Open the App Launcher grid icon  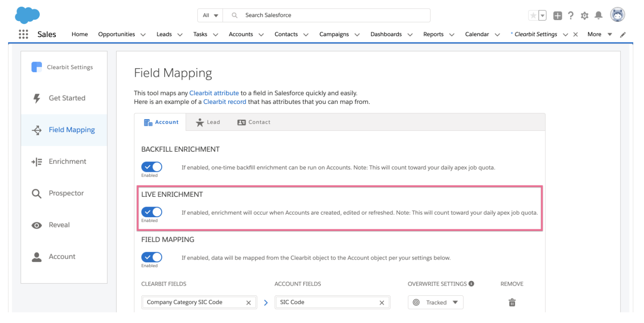coord(23,34)
